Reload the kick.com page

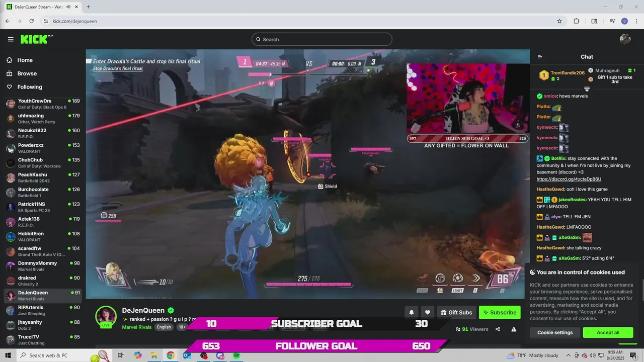coord(31,21)
